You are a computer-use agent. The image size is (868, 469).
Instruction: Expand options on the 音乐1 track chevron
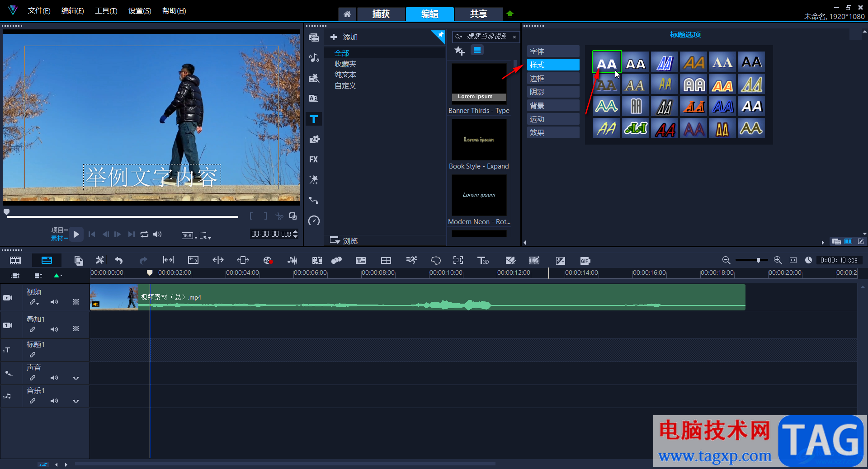[76, 401]
